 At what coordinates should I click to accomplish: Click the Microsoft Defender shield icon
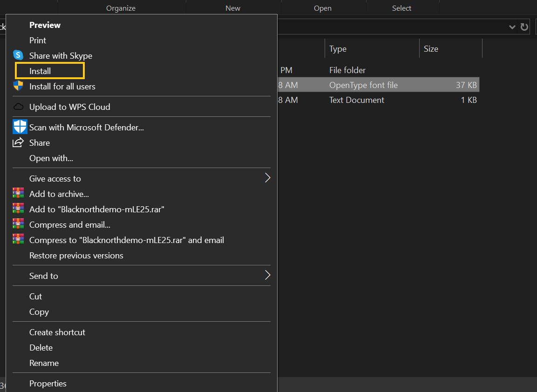tap(20, 127)
